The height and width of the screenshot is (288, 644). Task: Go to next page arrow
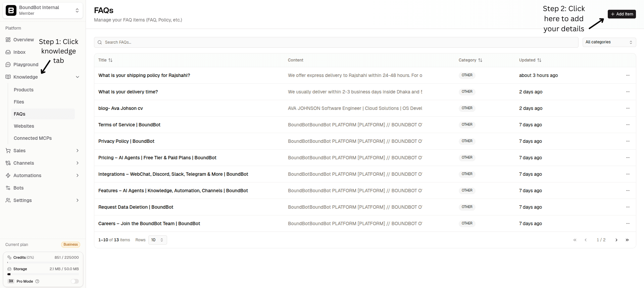[616, 240]
